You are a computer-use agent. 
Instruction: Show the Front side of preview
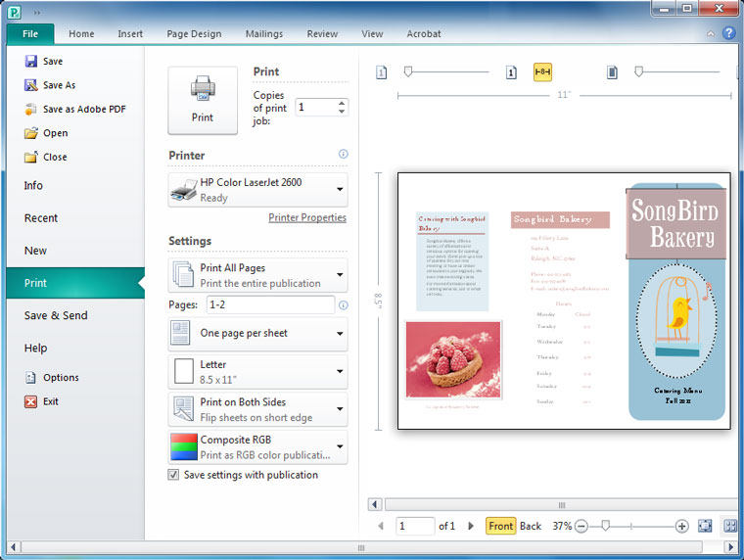point(500,526)
